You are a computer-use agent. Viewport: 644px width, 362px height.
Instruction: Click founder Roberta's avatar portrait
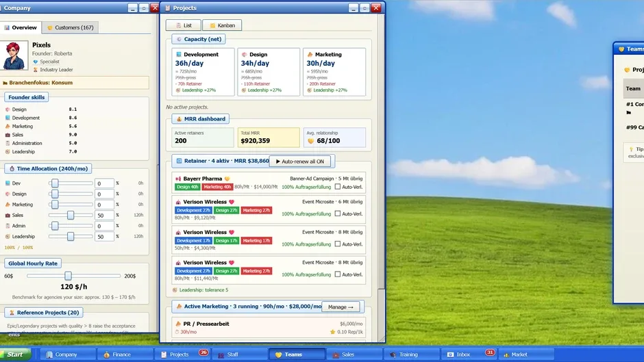[x=14, y=55]
